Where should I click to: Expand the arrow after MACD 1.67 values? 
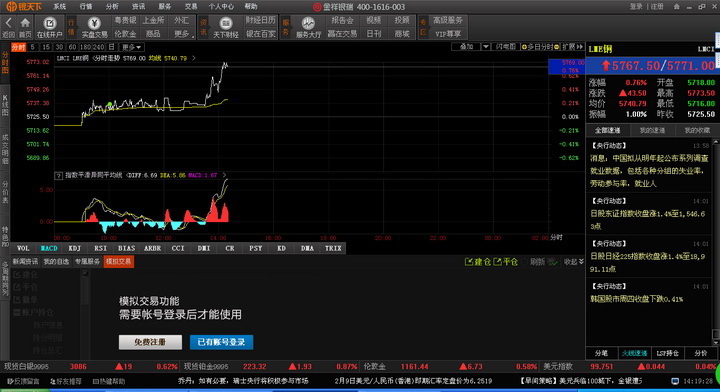(x=224, y=175)
